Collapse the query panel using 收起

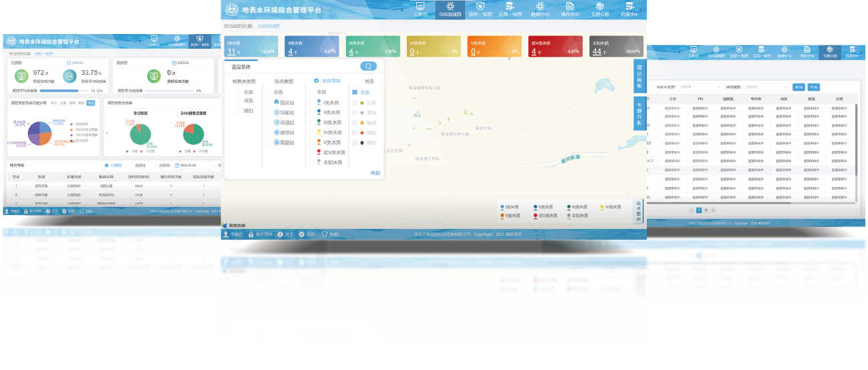pos(376,173)
